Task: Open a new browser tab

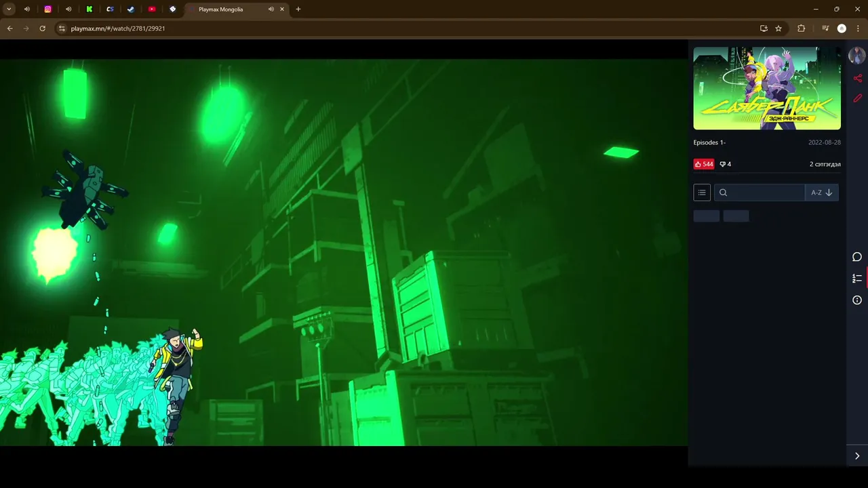Action: coord(298,9)
